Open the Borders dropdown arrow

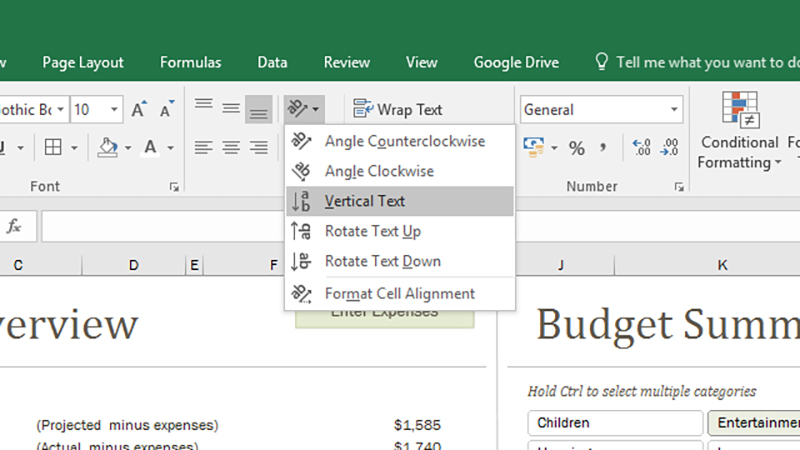[x=74, y=148]
